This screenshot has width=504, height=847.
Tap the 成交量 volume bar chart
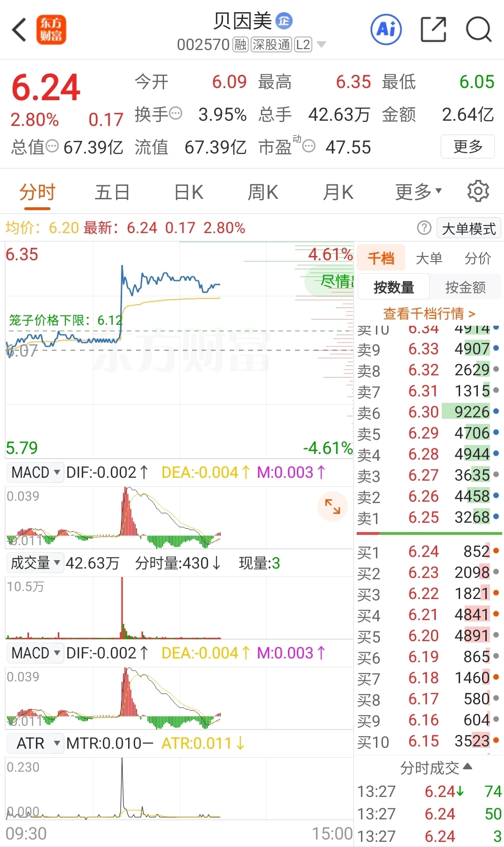pos(179,607)
